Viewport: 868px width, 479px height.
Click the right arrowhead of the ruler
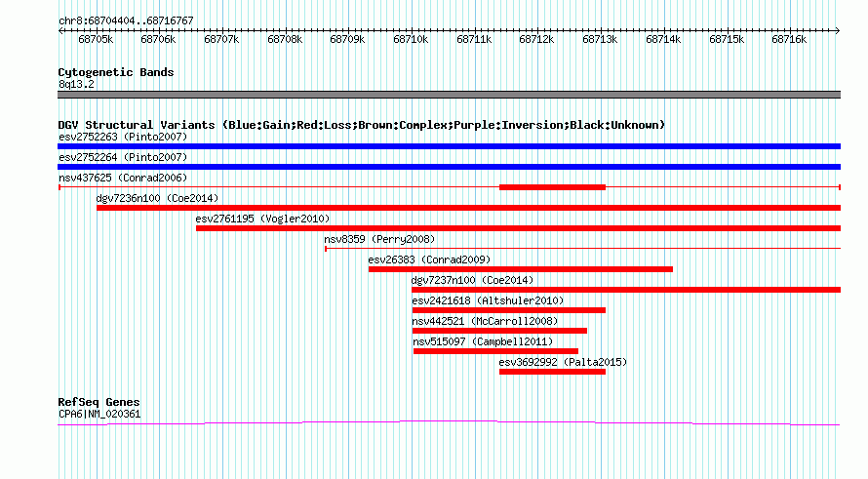click(x=838, y=30)
